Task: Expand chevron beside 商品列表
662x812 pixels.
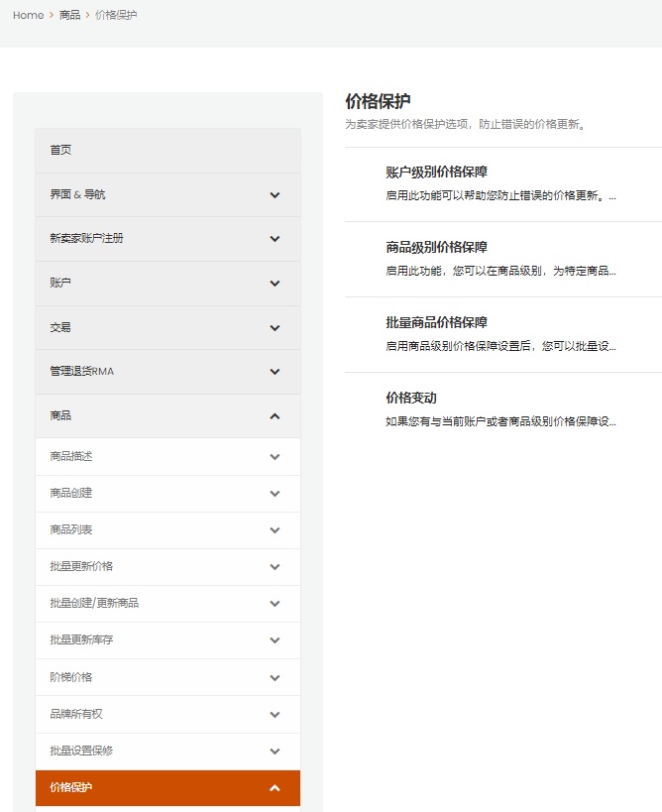Action: pos(275,530)
